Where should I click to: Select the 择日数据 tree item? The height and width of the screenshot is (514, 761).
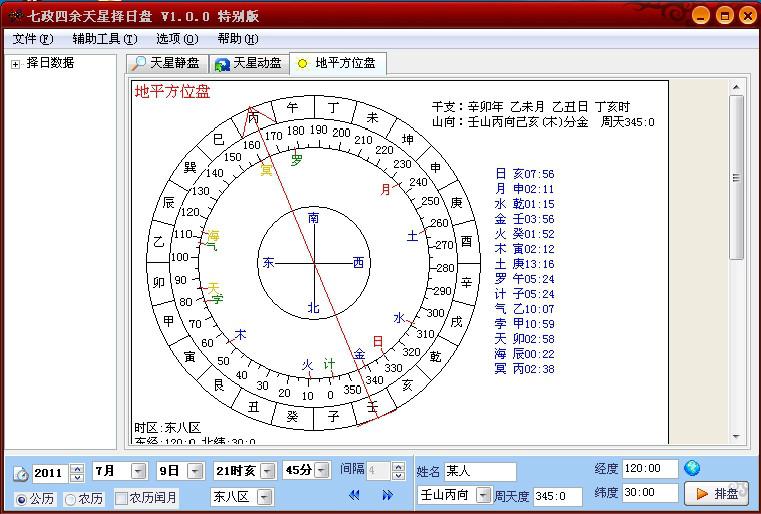click(50, 63)
